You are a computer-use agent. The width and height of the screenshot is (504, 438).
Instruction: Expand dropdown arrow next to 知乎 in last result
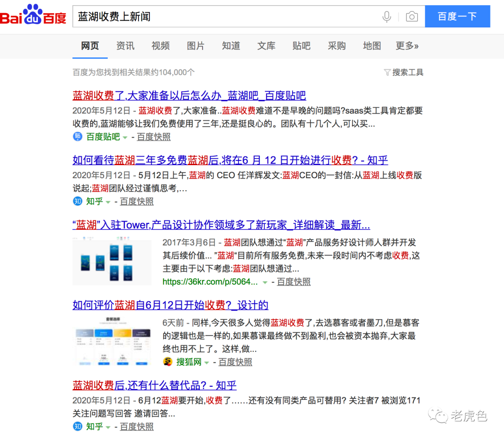pyautogui.click(x=108, y=427)
